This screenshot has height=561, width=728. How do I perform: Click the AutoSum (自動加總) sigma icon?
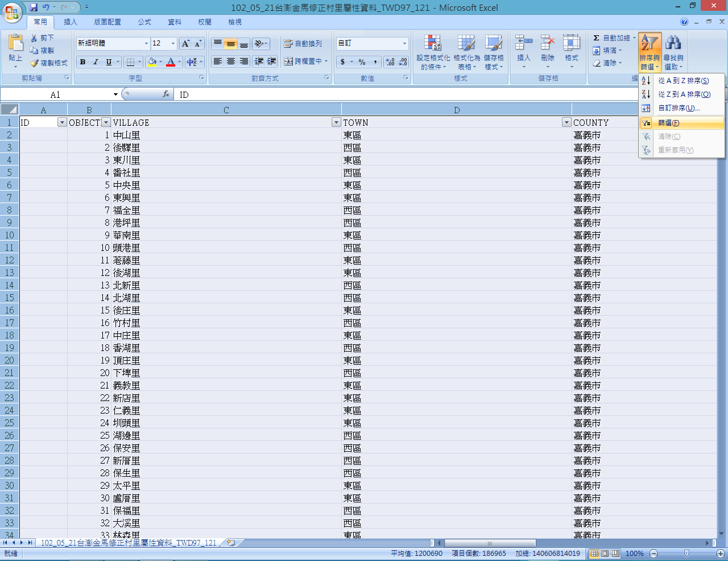tap(596, 38)
